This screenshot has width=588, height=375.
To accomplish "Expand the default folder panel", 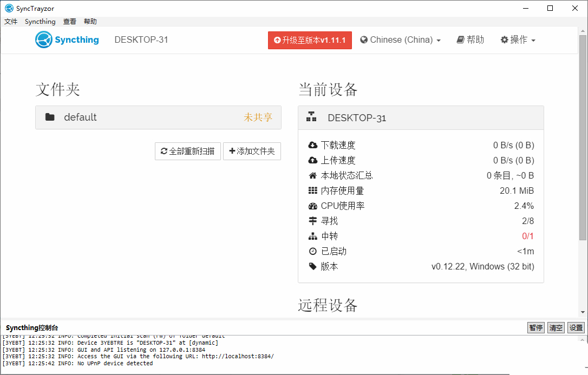I will [158, 117].
